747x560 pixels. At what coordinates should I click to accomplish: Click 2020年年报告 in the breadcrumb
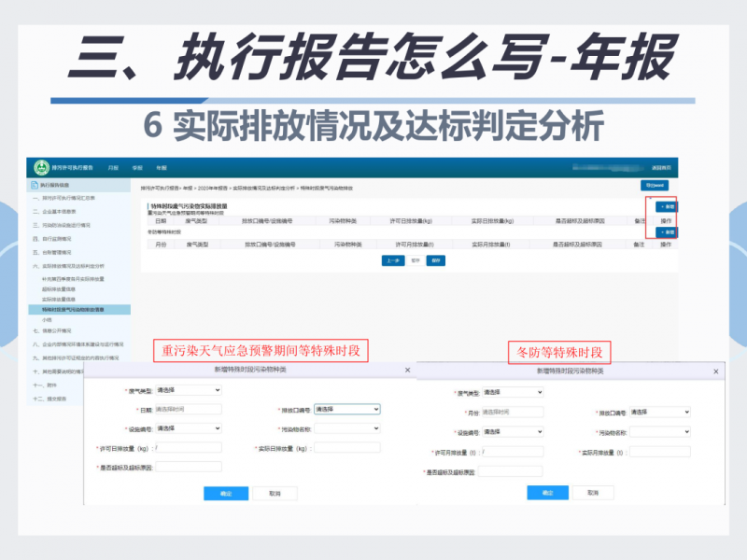[213, 189]
